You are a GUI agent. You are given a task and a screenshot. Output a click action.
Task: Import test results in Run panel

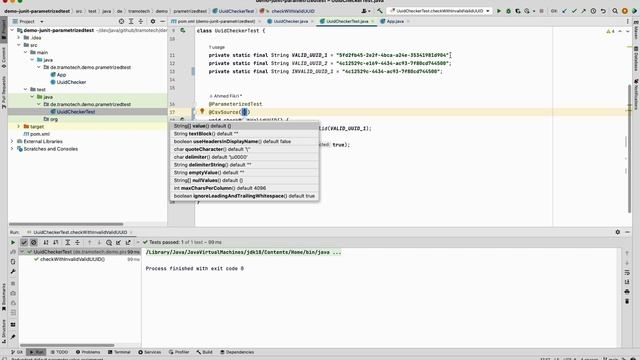tap(118, 242)
